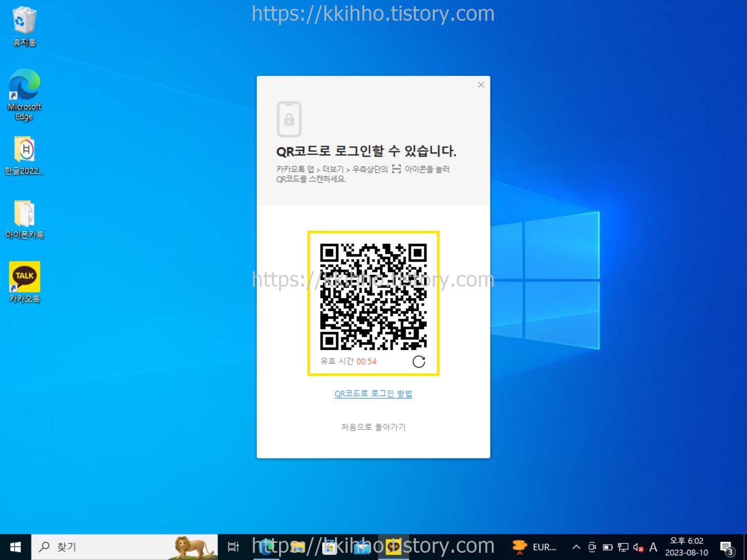Open network status from the tray
747x560 pixels.
pos(623,547)
